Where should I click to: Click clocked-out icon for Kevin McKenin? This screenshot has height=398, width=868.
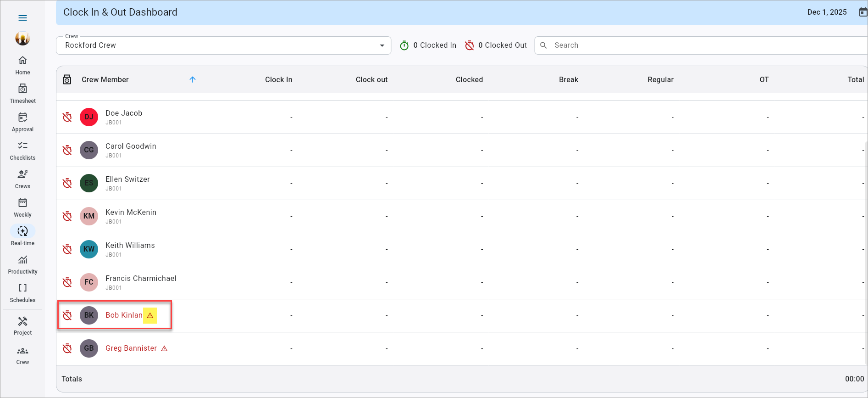[67, 216]
